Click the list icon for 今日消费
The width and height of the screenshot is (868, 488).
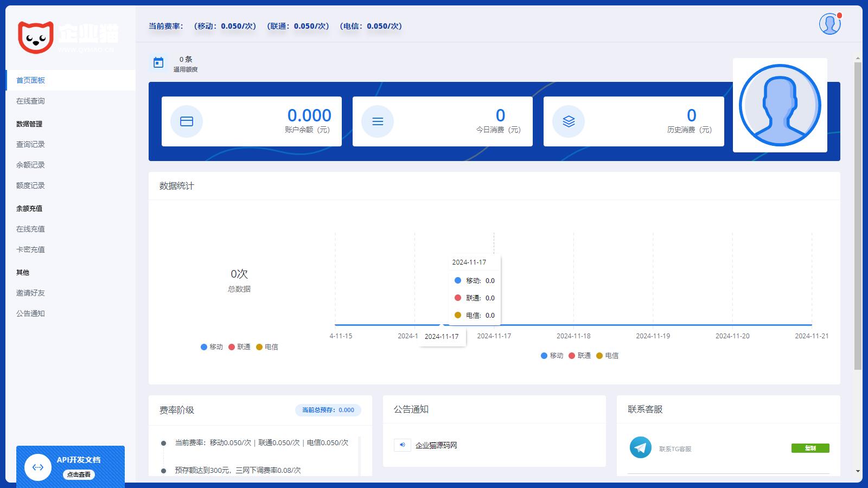click(378, 121)
